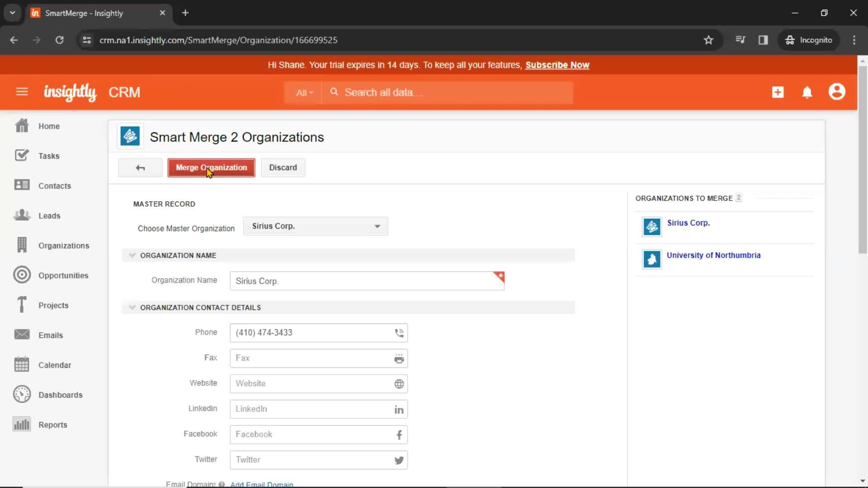Open a new browser tab

click(x=185, y=13)
